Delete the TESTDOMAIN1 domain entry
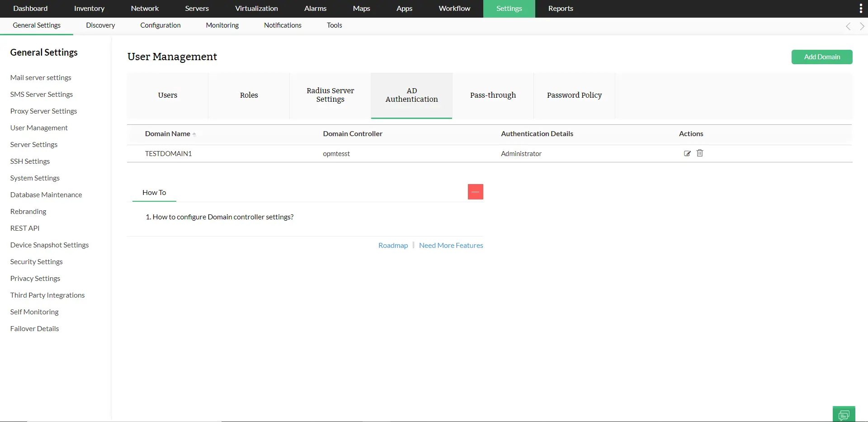 click(x=700, y=153)
